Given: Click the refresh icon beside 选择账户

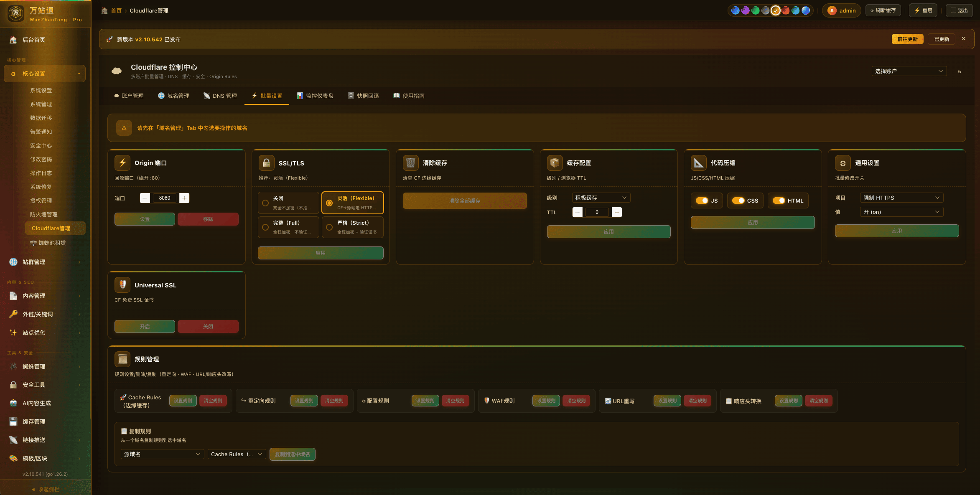Looking at the screenshot, I should pos(960,71).
